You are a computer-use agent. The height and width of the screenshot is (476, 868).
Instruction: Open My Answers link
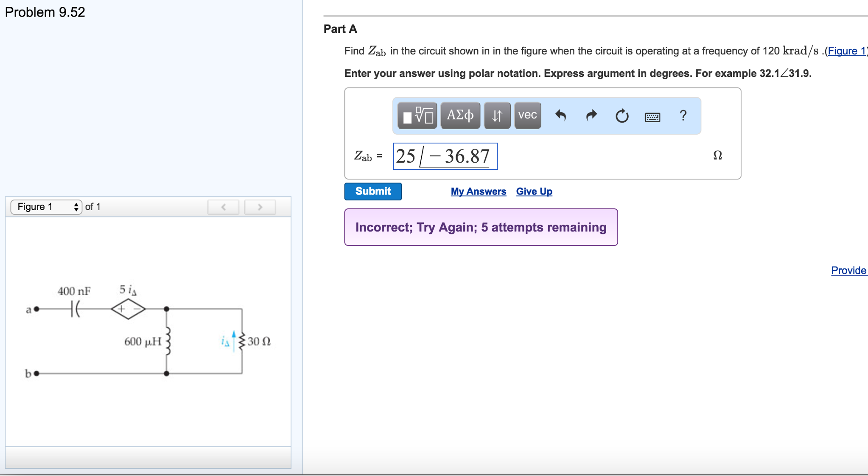point(478,192)
